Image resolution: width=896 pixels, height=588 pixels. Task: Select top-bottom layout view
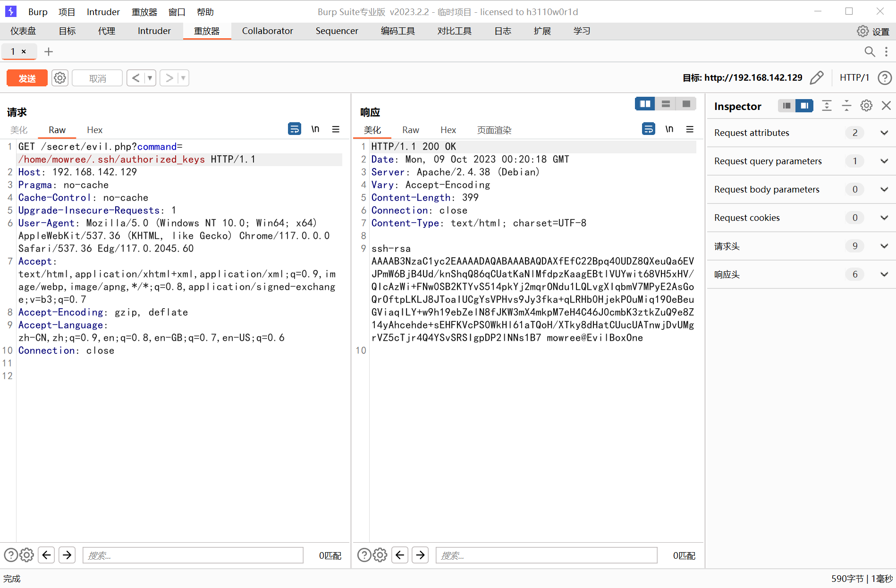click(666, 104)
